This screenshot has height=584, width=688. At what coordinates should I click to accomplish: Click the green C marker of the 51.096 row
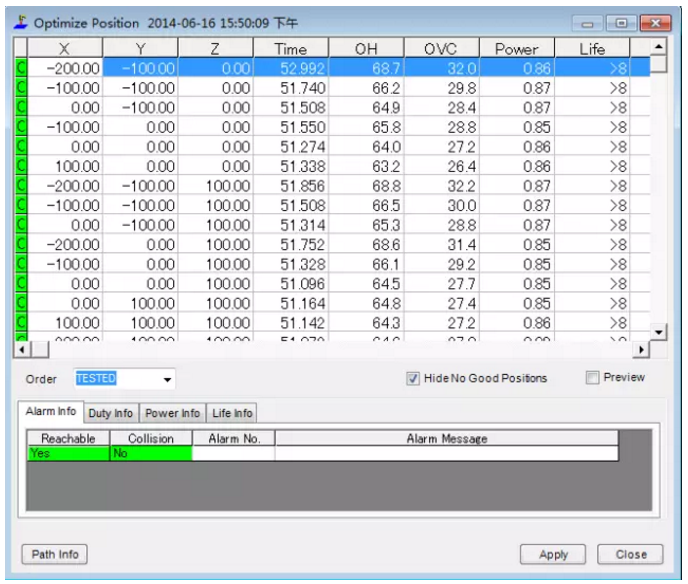(21, 283)
